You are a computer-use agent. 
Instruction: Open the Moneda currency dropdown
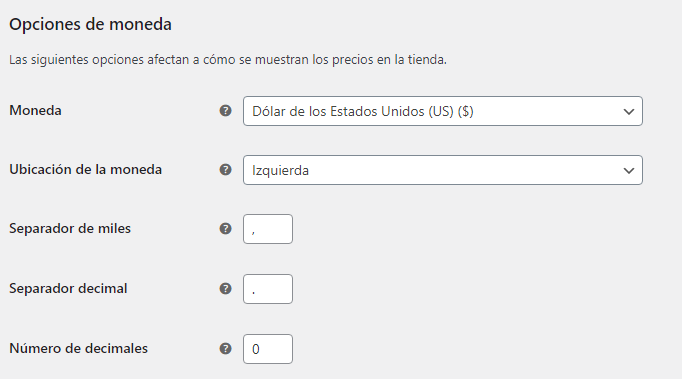pos(443,111)
